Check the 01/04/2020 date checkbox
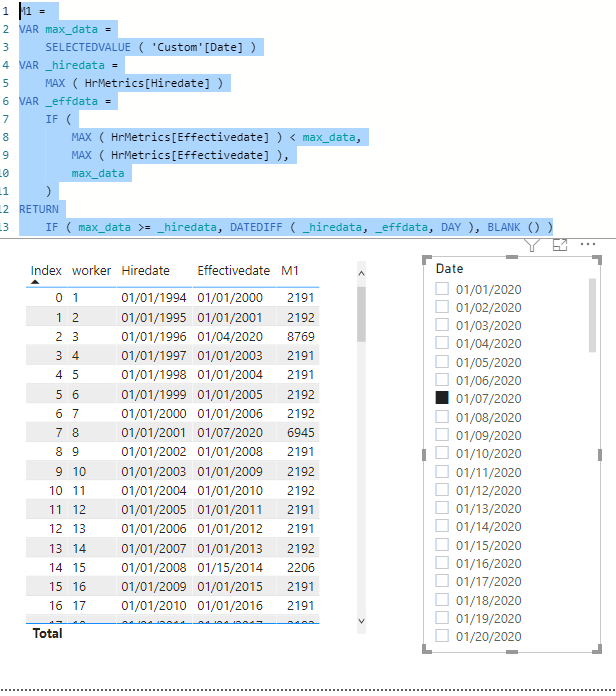 (442, 343)
